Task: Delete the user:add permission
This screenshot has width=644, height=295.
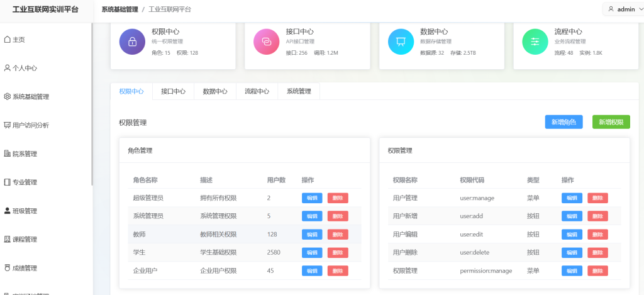Action: pos(597,216)
